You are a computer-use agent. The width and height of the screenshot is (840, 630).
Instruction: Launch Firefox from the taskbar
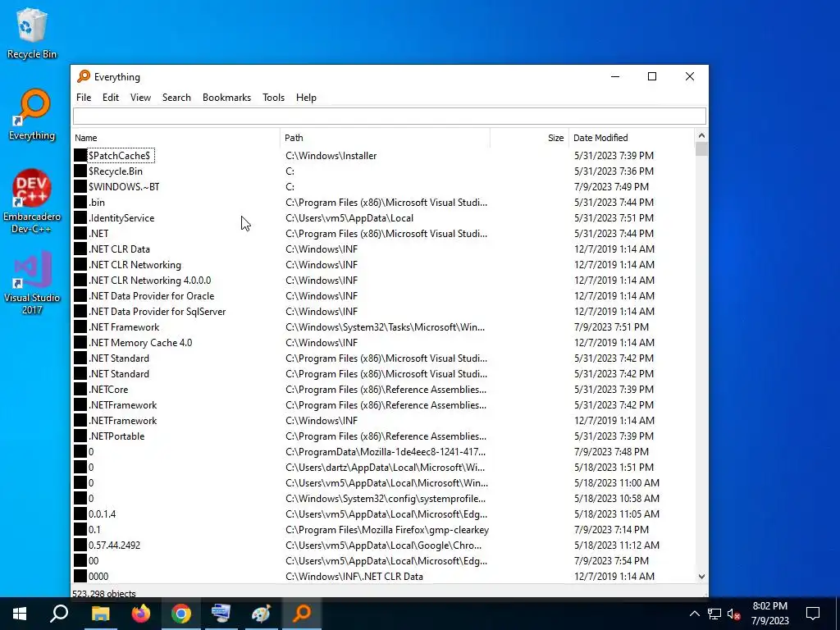coord(141,614)
